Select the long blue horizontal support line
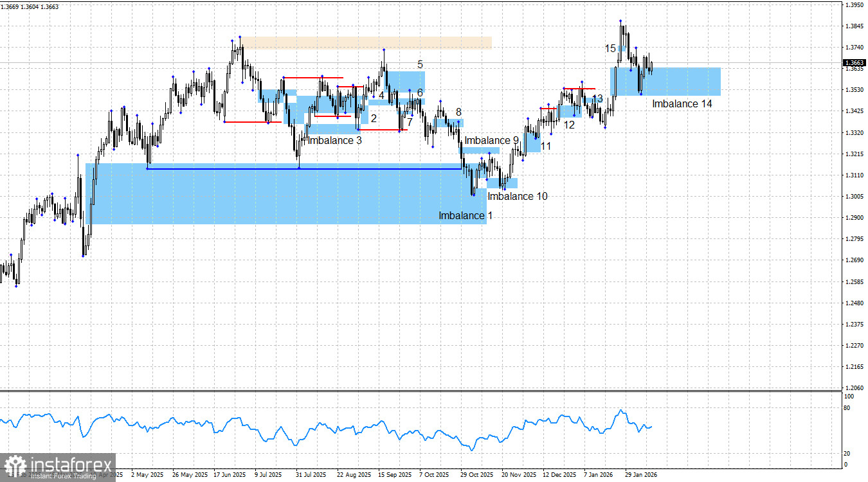 click(305, 169)
